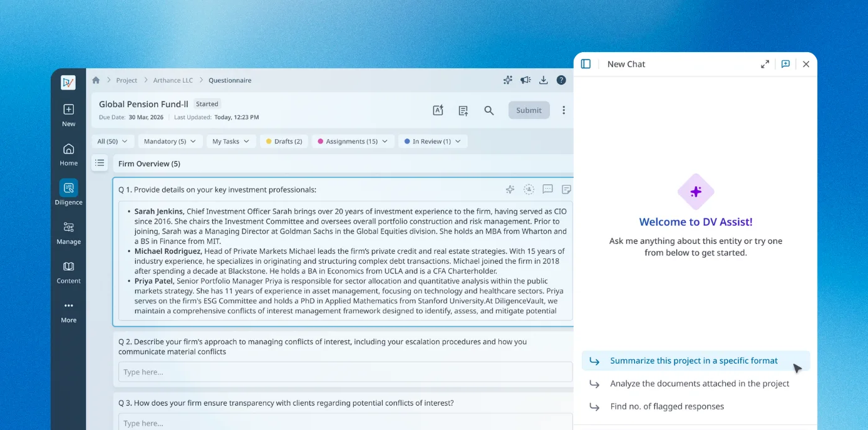
Task: Start a new chat with the bubble icon
Action: pyautogui.click(x=785, y=64)
